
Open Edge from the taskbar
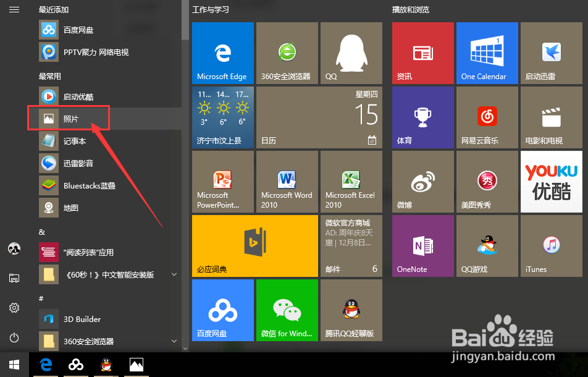pos(46,365)
